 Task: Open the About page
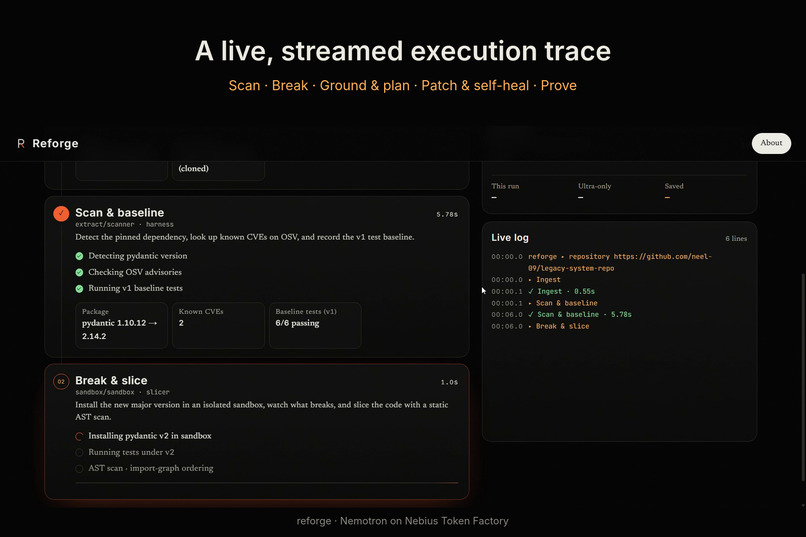pyautogui.click(x=771, y=143)
